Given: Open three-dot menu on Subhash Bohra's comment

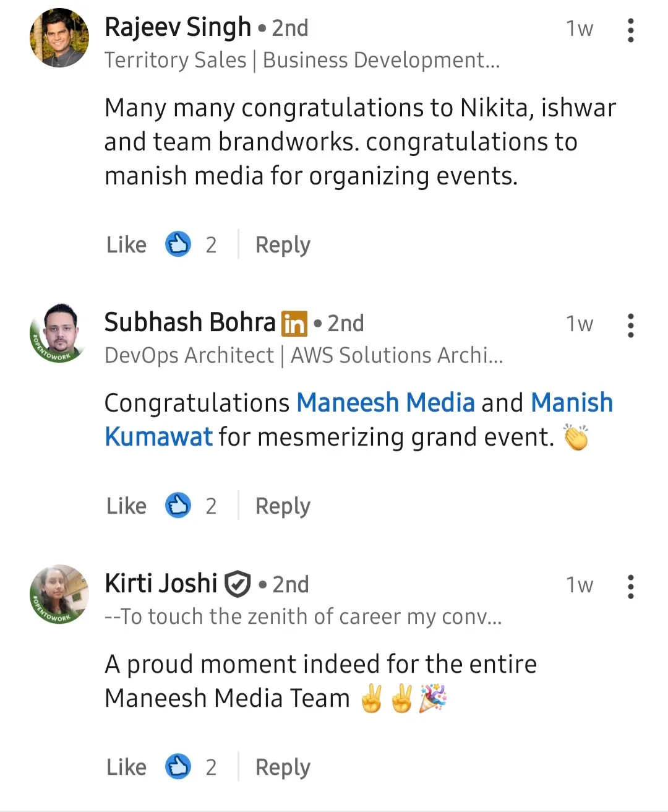Looking at the screenshot, I should click(630, 326).
